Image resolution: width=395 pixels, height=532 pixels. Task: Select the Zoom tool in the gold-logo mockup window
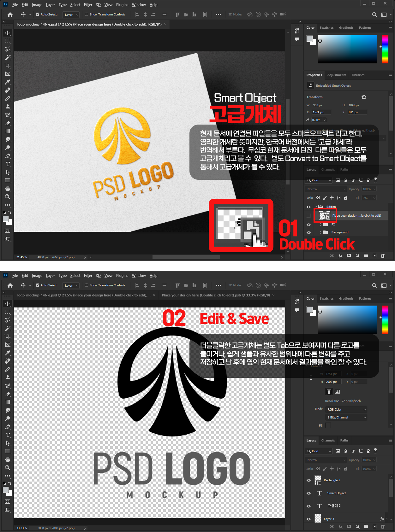pyautogui.click(x=8, y=197)
